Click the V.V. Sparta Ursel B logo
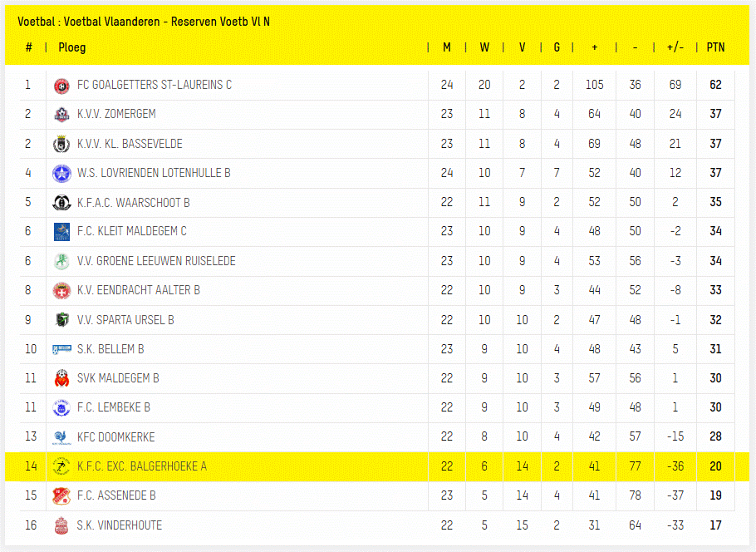Viewport: 756px width, 552px height. click(61, 320)
